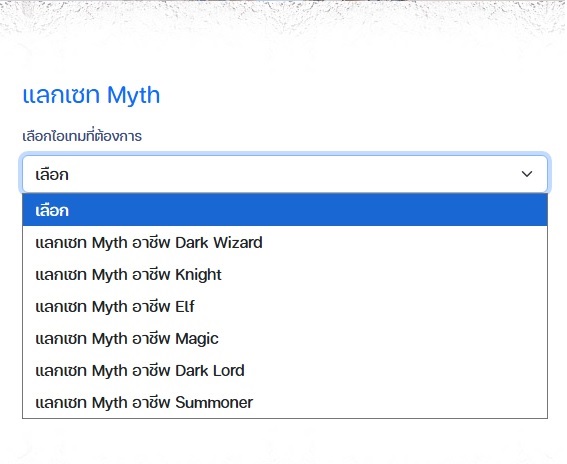Open the เลือก combo box field
The image size is (567, 464).
point(285,174)
